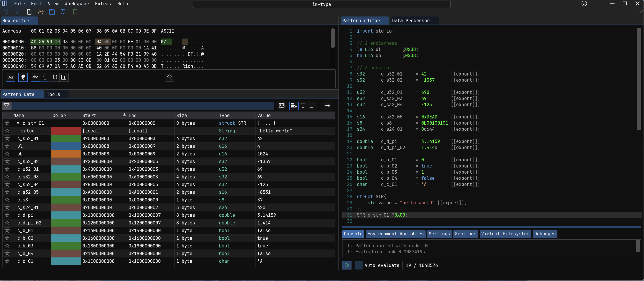Favorite the c_s32_01 row star
This screenshot has height=281, width=644.
coord(7,138)
